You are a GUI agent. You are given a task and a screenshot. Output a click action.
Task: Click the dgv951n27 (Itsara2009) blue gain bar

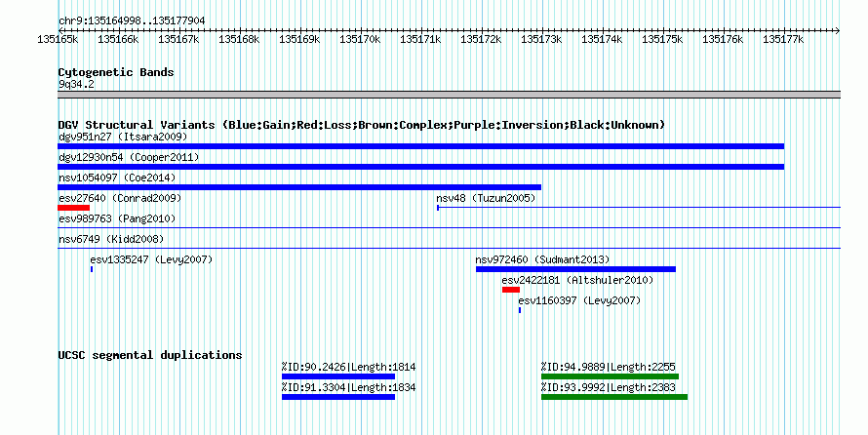(420, 146)
